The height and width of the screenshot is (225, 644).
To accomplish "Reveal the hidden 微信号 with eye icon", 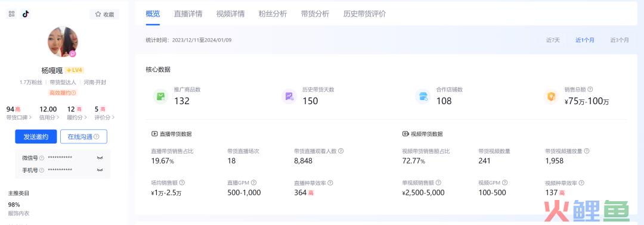I will point(100,158).
